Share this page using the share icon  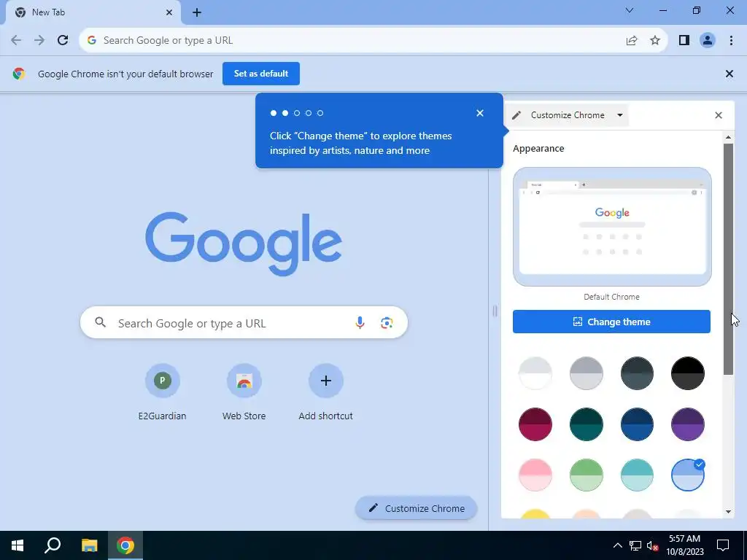click(x=632, y=41)
